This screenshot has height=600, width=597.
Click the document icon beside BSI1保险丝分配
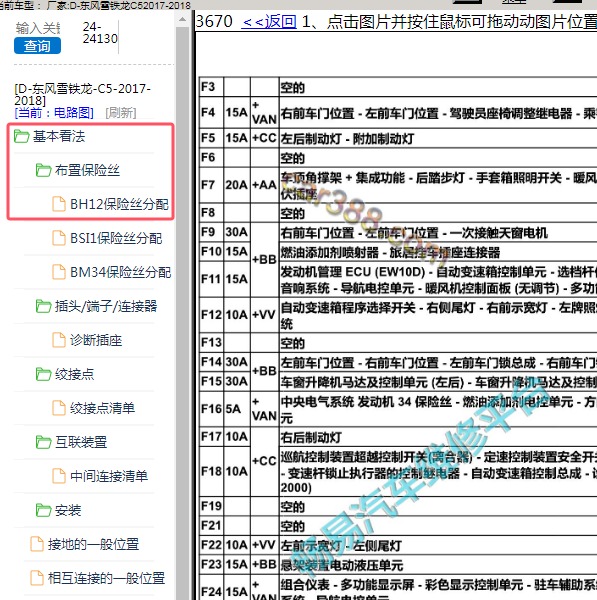(x=59, y=238)
